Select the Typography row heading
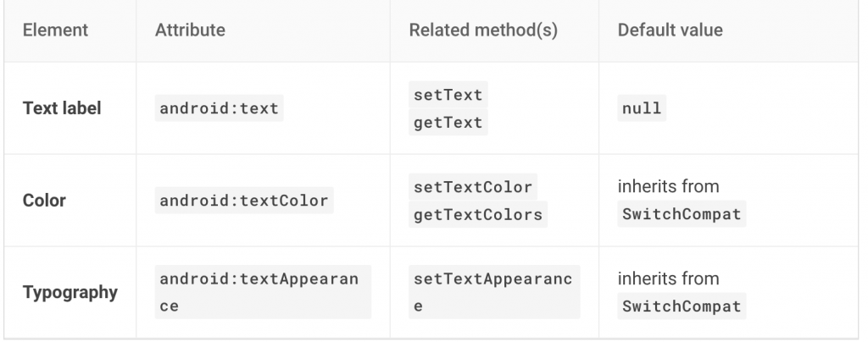The image size is (868, 342). tap(70, 293)
